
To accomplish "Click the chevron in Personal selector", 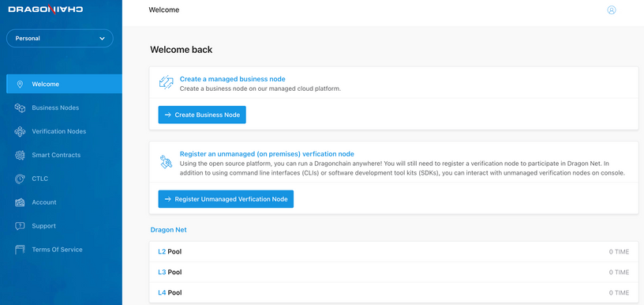I will pyautogui.click(x=103, y=39).
